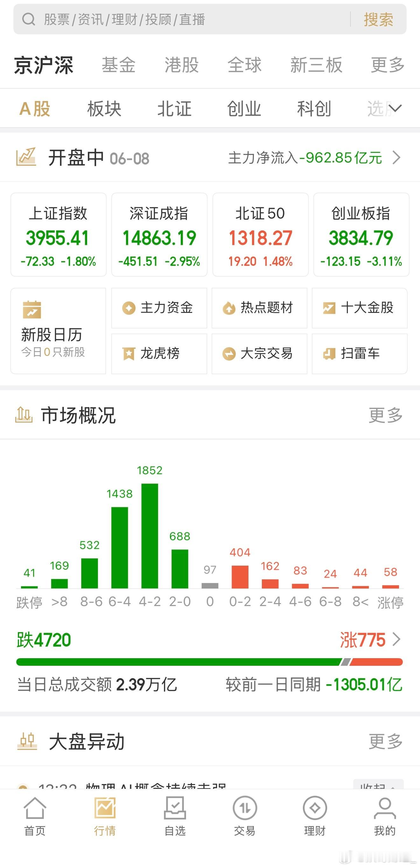Tap the 主力净流入-962.85亿元 text
The image size is (420, 868).
pyautogui.click(x=305, y=157)
